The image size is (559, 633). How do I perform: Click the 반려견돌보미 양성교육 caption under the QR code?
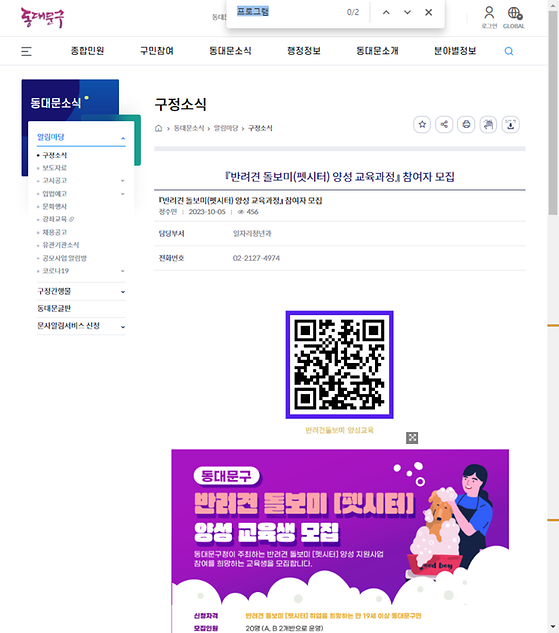[x=339, y=430]
